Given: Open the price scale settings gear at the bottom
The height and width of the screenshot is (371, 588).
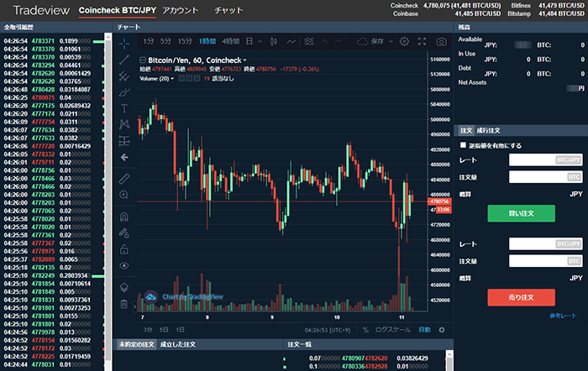Looking at the screenshot, I should point(442,330).
